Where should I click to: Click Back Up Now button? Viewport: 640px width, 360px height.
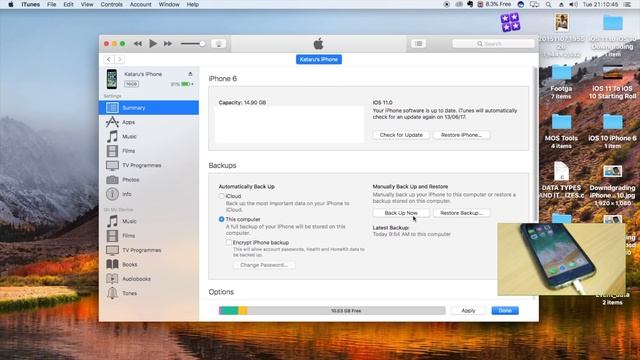coord(401,213)
